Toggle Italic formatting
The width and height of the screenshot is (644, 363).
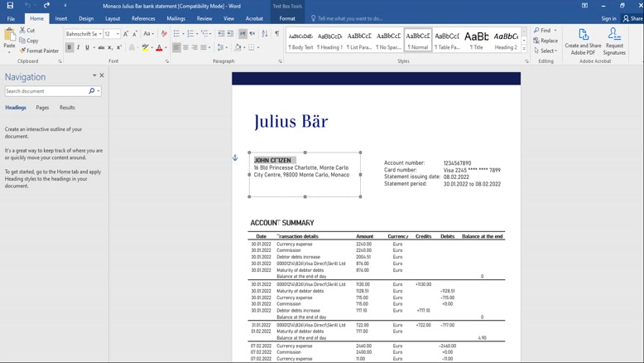tap(78, 48)
